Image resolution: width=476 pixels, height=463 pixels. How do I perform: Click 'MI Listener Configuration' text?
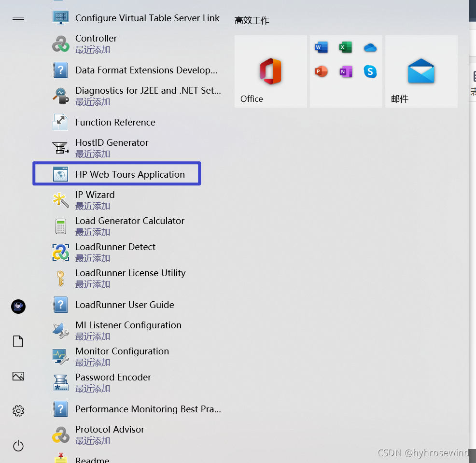pyautogui.click(x=128, y=325)
